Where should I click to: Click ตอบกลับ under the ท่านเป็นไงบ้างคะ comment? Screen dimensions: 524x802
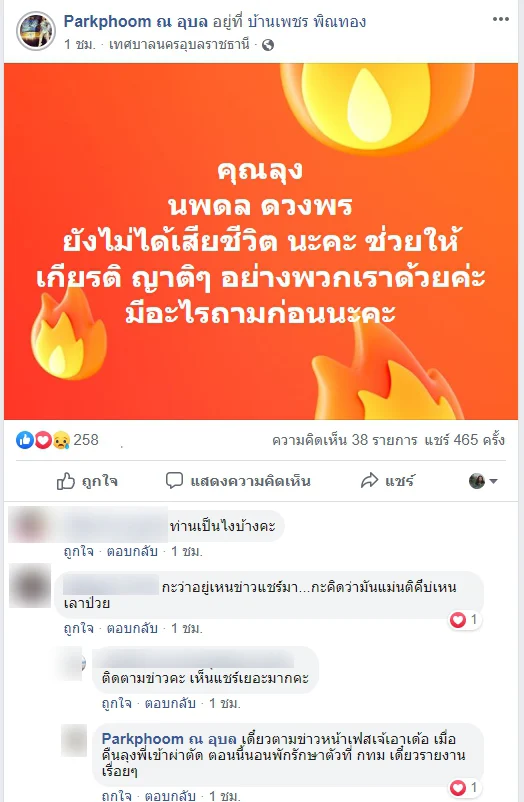point(132,551)
